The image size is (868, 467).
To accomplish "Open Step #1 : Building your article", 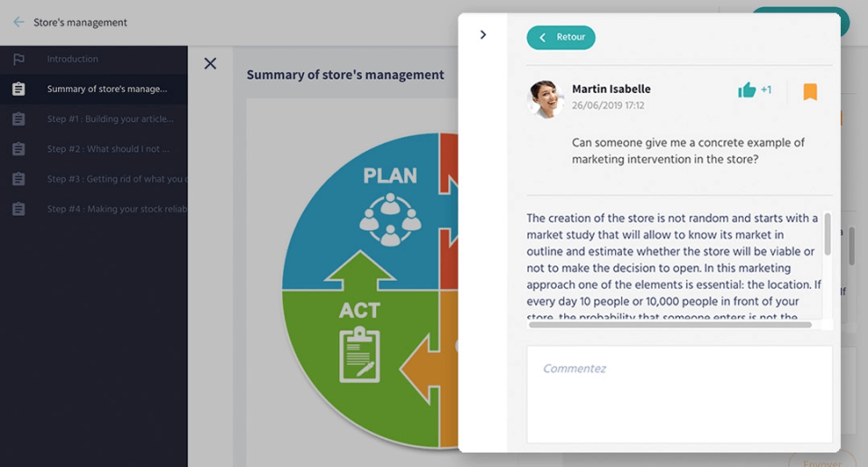I will [x=93, y=118].
